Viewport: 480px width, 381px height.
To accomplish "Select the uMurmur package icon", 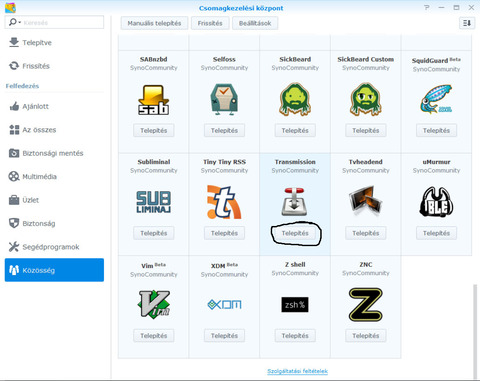I will coord(436,201).
